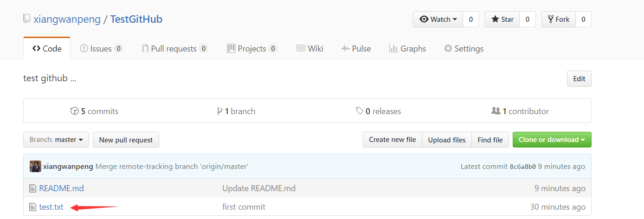Star the TestGitHub repository

502,19
